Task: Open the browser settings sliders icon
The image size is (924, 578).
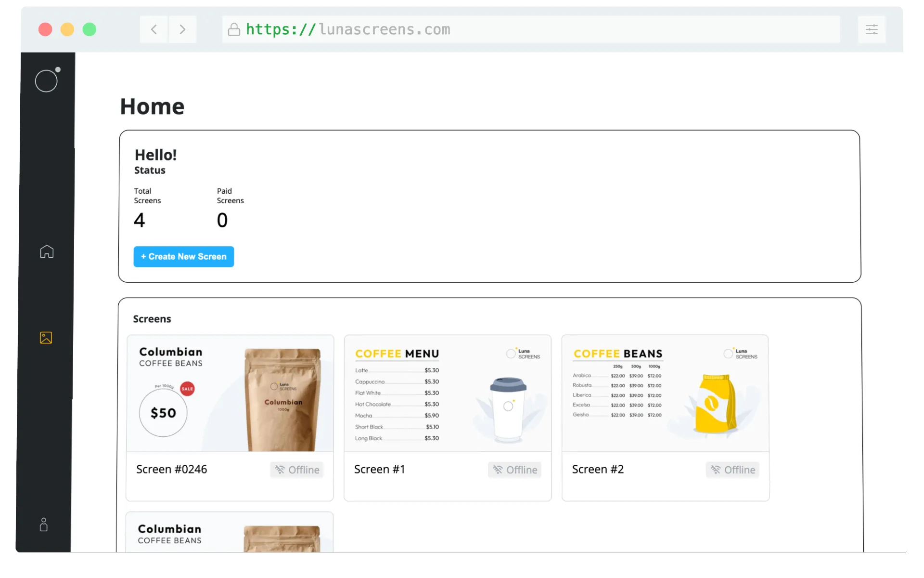Action: tap(872, 29)
